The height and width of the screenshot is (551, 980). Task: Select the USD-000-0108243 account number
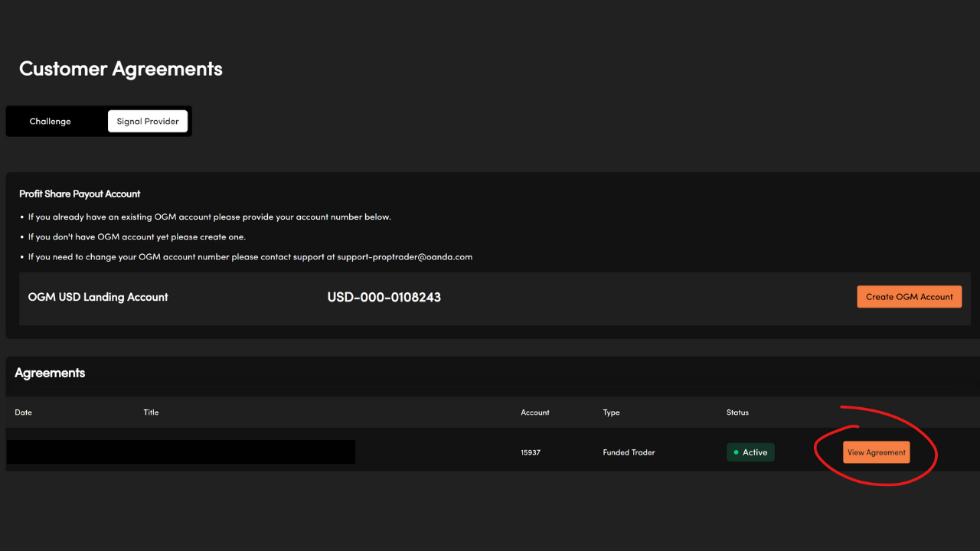coord(384,297)
